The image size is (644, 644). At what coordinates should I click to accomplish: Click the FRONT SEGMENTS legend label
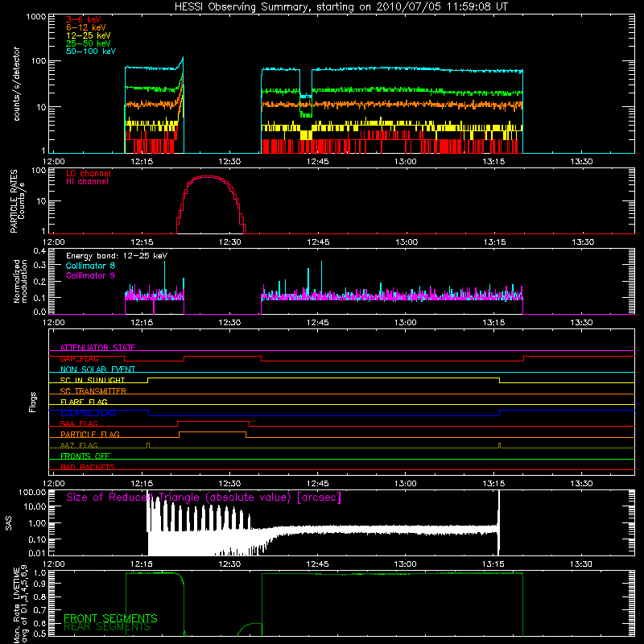pos(110,618)
